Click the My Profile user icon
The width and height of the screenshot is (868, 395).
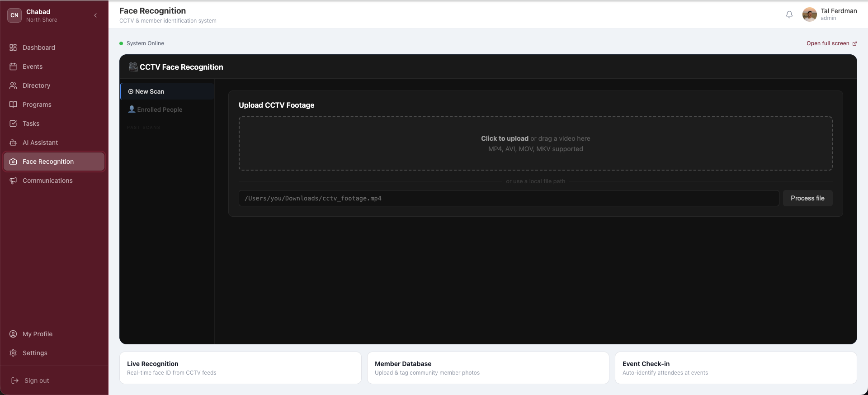coord(13,334)
